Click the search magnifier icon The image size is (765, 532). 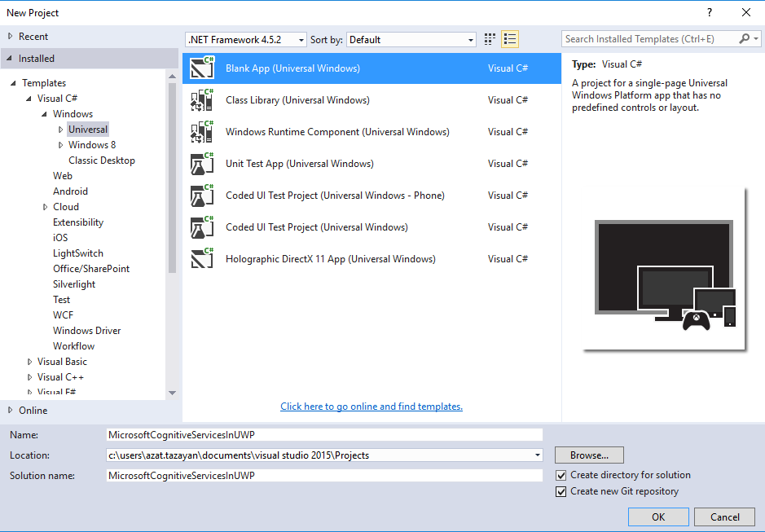click(x=745, y=38)
